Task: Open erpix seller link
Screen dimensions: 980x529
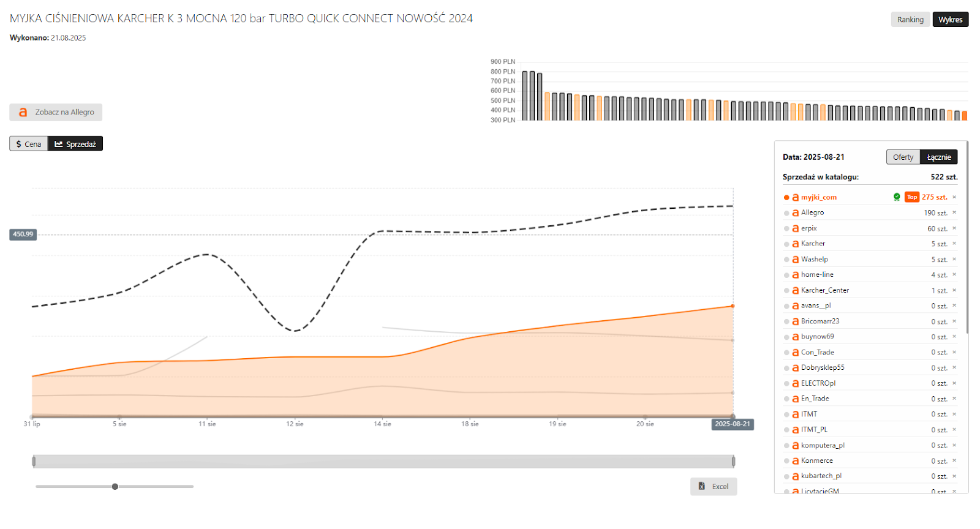Action: pyautogui.click(x=809, y=228)
